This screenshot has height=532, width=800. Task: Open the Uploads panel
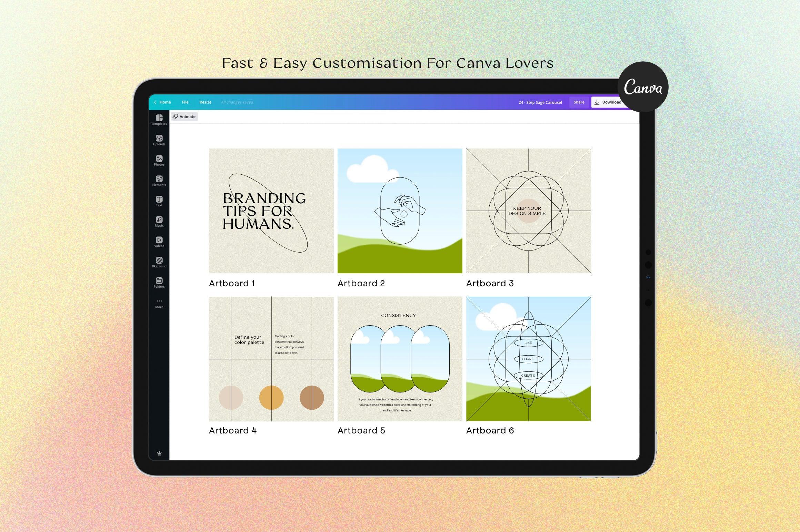[157, 141]
